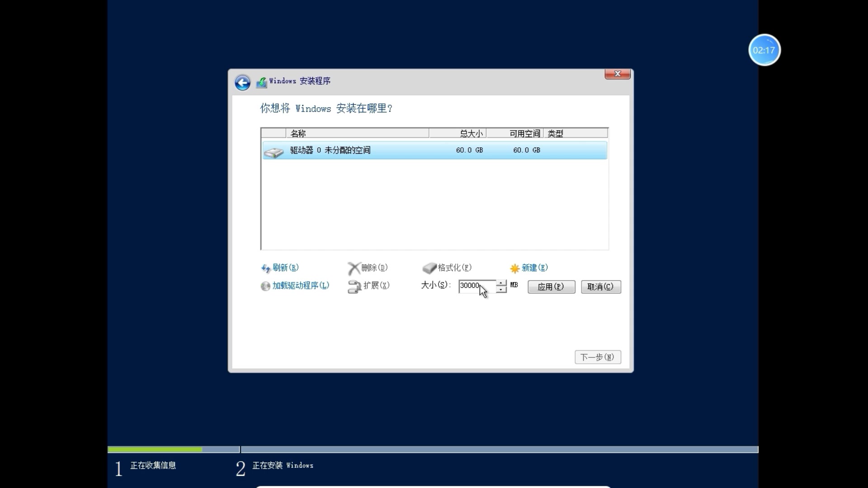Refresh the drive list via 刷新(R)
Screen dimensions: 868x488
pyautogui.click(x=286, y=267)
